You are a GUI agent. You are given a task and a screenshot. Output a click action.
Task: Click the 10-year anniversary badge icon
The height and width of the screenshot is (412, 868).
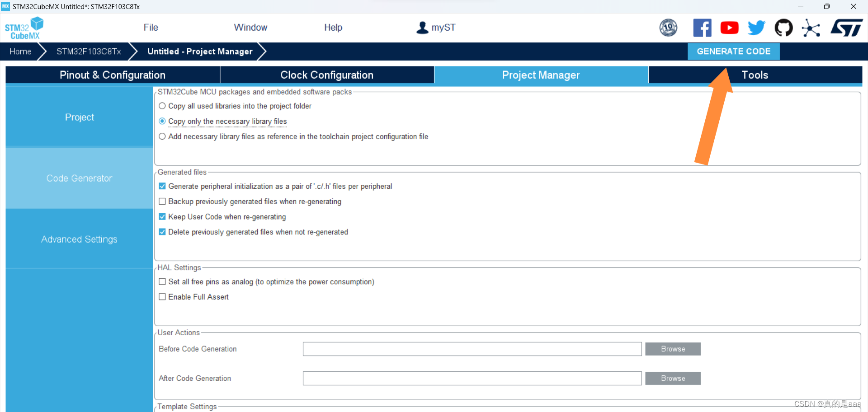(668, 28)
